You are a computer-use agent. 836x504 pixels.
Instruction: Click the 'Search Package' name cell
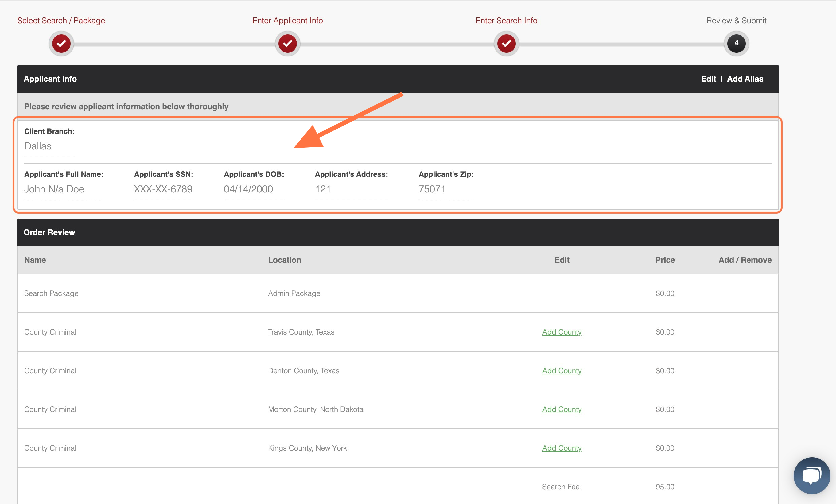[51, 293]
